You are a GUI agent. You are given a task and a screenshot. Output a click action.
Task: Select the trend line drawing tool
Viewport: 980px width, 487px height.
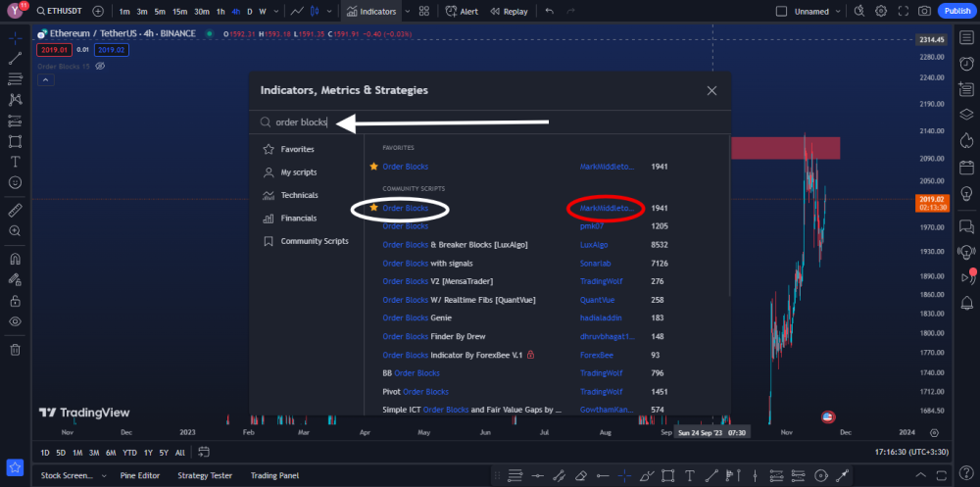click(15, 59)
